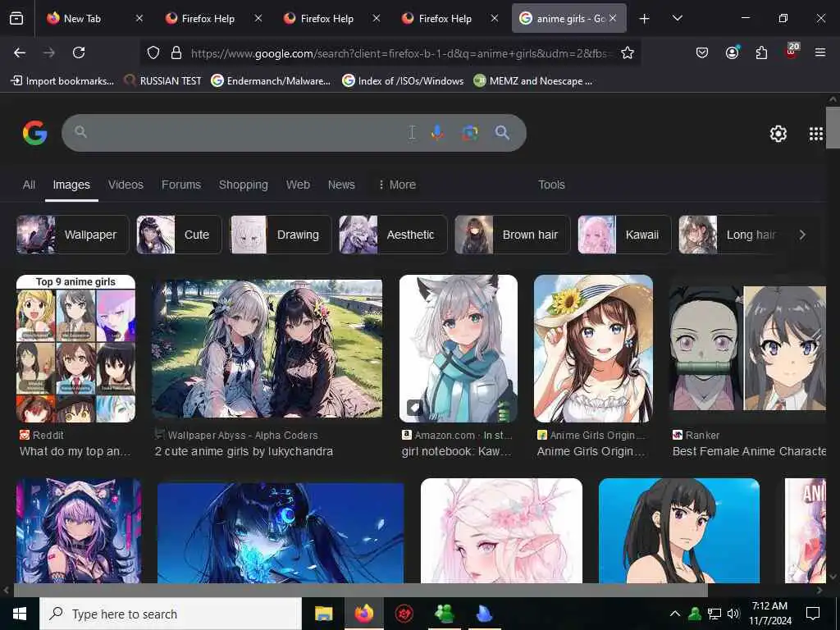Click the vertical page scrollbar thumb
840x630 pixels.
point(833,127)
